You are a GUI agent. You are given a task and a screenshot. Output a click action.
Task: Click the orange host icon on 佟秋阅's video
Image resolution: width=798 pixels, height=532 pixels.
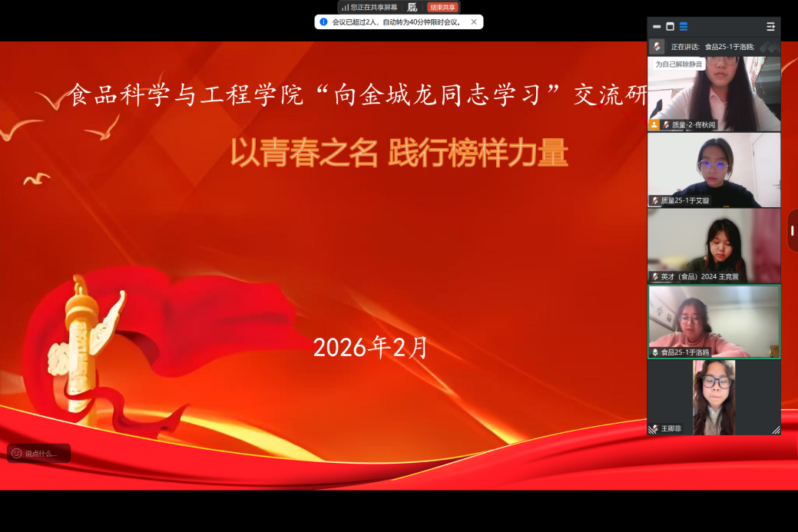654,124
